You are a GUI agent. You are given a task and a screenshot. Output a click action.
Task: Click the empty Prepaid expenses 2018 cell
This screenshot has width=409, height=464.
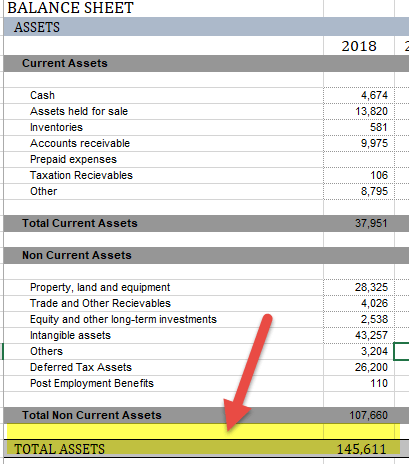click(359, 159)
